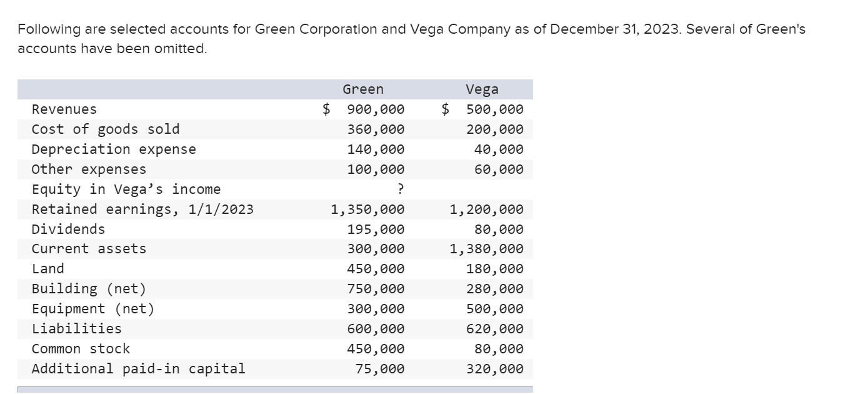Click Green's Building (net) value 750,000
Viewport: 868px width, 394px height.
pos(376,289)
